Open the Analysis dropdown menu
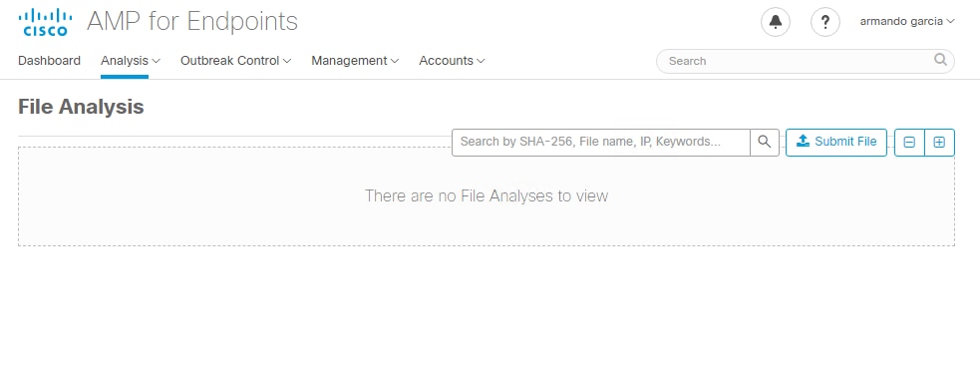The image size is (980, 368). click(131, 61)
